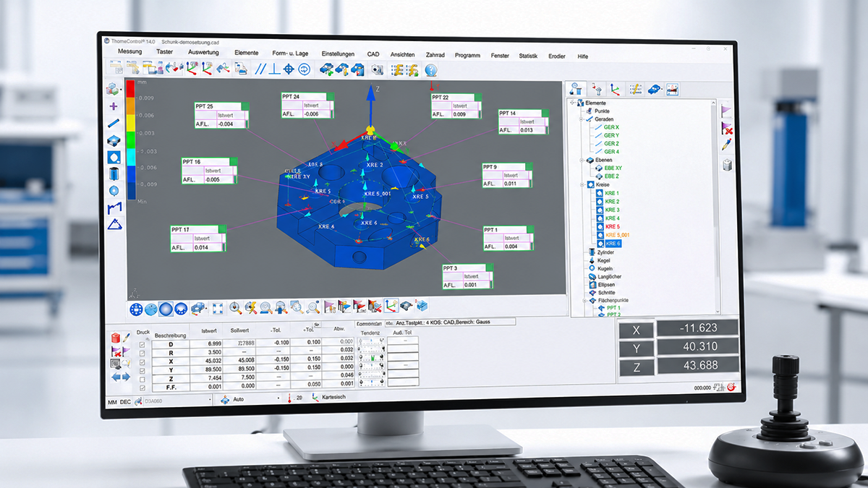Collapse the Geraden tree node
Image resolution: width=868 pixels, height=488 pixels.
582,119
